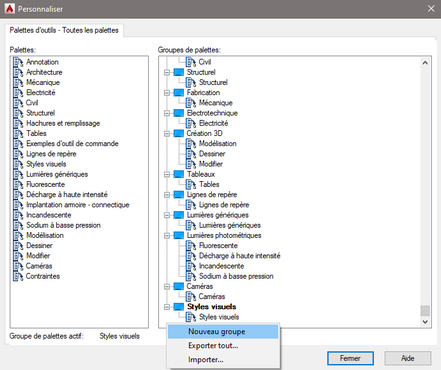441x370 pixels.
Task: Click the Modélisation icon under Création 3D
Action: (x=191, y=144)
